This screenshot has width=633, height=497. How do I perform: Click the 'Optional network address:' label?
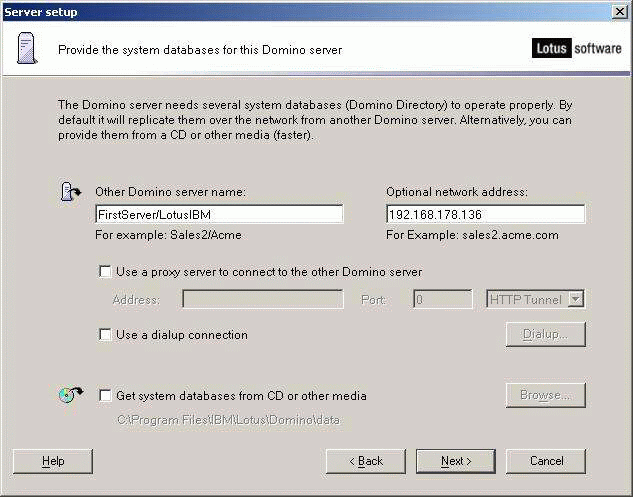click(457, 192)
